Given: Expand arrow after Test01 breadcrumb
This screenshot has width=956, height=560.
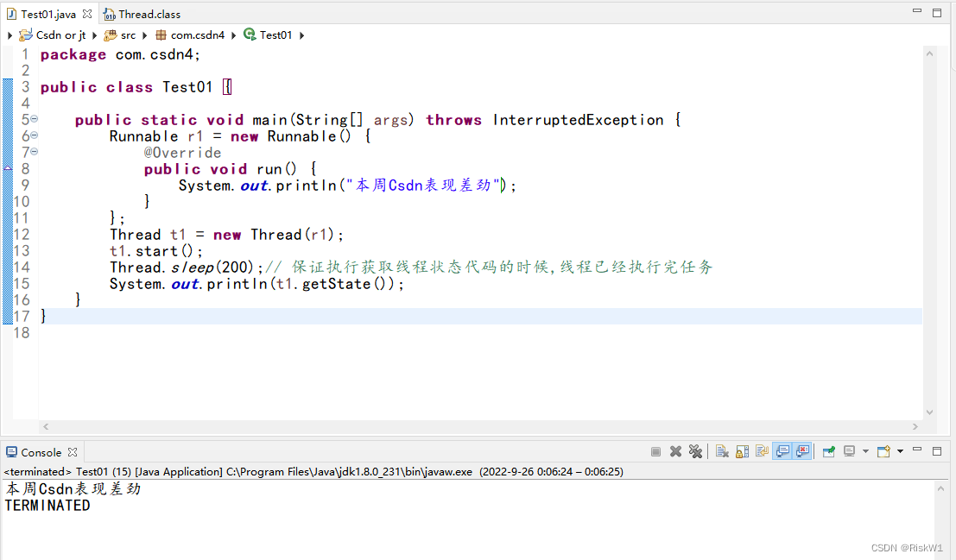Looking at the screenshot, I should tap(301, 35).
